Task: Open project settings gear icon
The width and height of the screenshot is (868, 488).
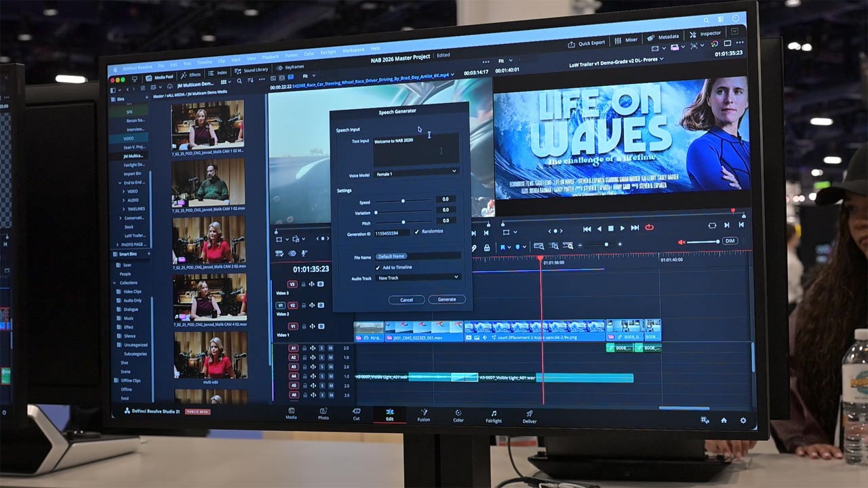Action: (743, 420)
